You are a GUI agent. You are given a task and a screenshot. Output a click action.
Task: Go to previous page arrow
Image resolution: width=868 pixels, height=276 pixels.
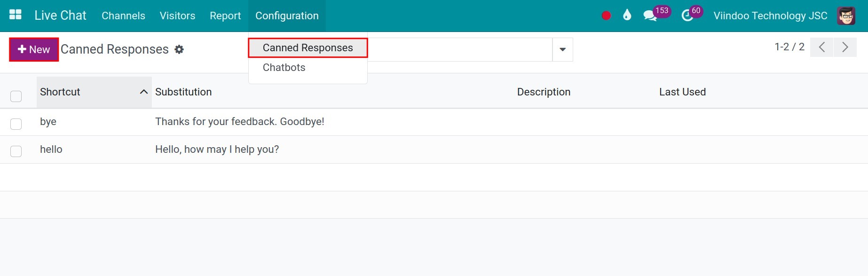pyautogui.click(x=822, y=47)
